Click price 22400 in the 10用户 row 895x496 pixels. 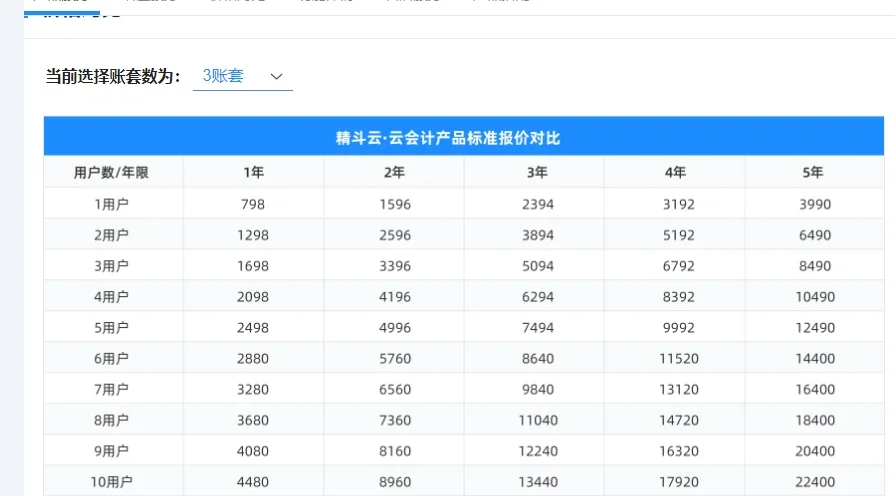(815, 482)
